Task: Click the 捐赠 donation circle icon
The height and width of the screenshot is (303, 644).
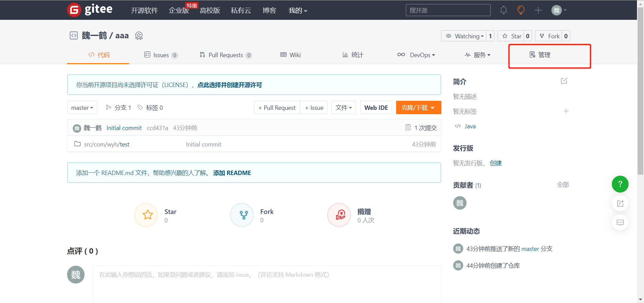Action: (339, 215)
